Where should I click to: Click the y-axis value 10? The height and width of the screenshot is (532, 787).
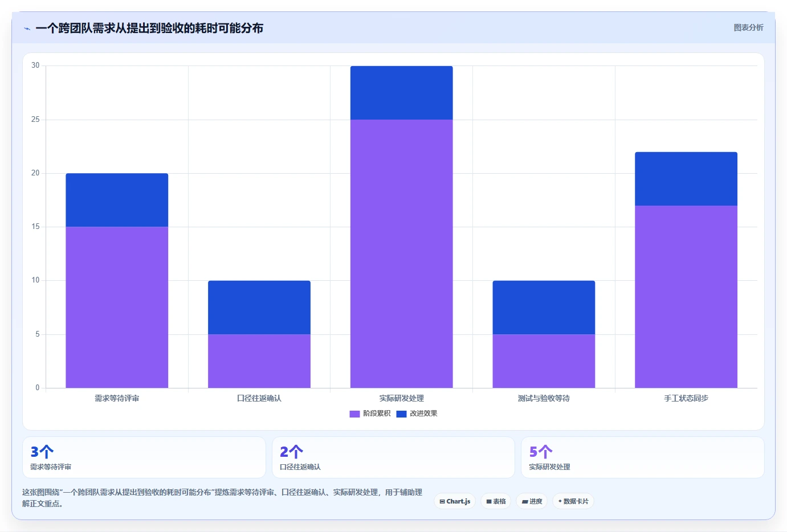pos(35,280)
